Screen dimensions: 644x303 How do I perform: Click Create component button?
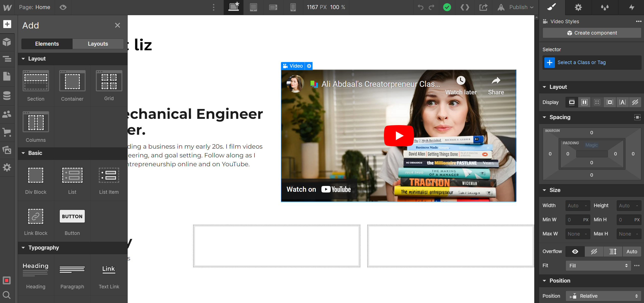point(592,33)
